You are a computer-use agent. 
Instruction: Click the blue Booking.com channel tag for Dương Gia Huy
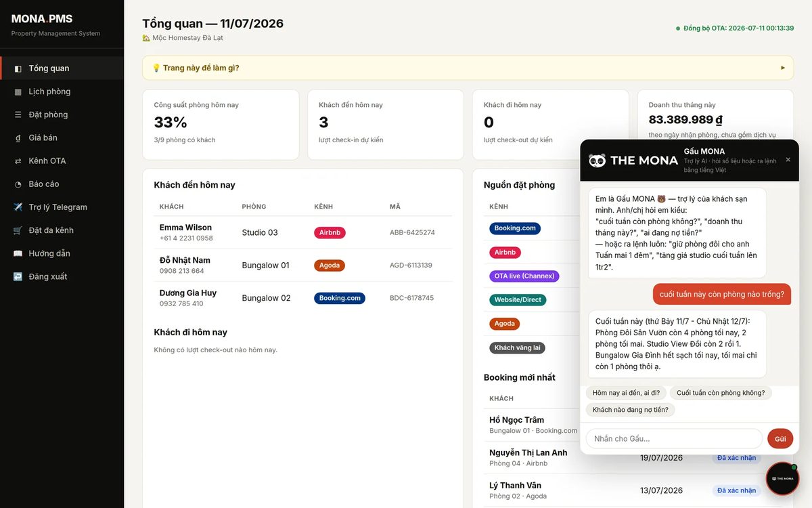(340, 298)
